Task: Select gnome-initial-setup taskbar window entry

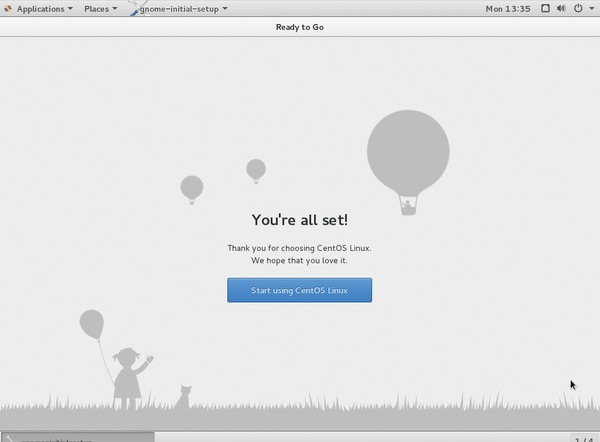Action: pos(78,437)
